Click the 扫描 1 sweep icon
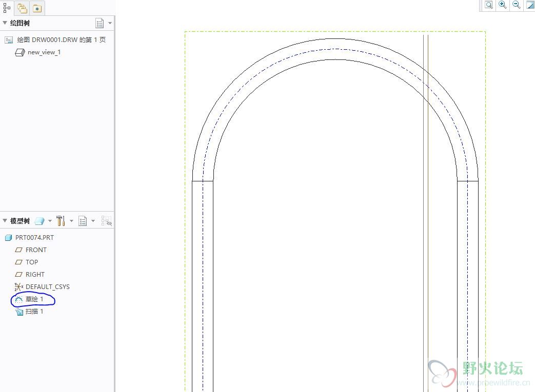535x392 pixels. tap(19, 312)
